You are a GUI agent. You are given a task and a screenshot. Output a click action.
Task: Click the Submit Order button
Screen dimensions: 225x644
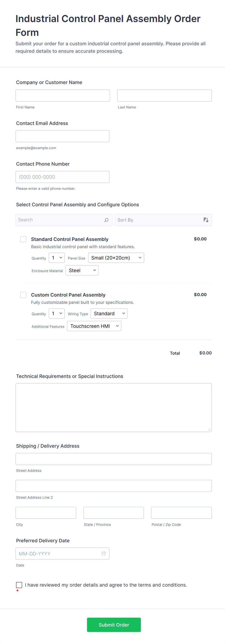[x=114, y=625]
